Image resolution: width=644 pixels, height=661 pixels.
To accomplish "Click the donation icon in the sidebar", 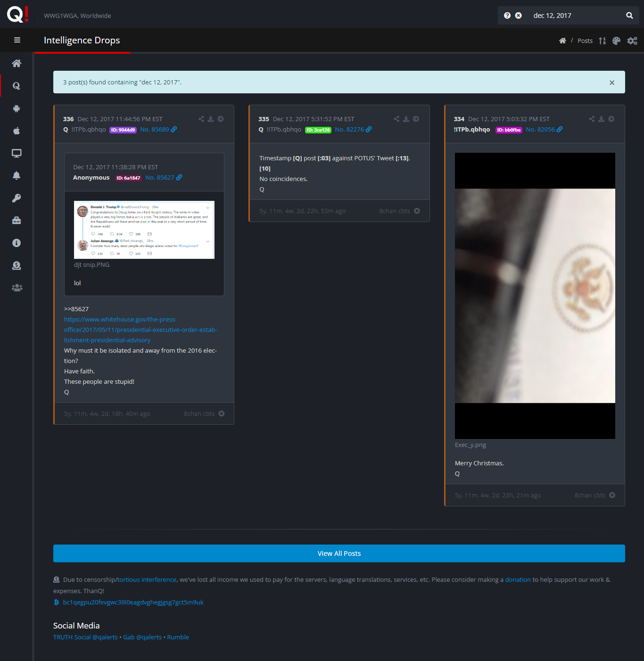I will coord(17,265).
